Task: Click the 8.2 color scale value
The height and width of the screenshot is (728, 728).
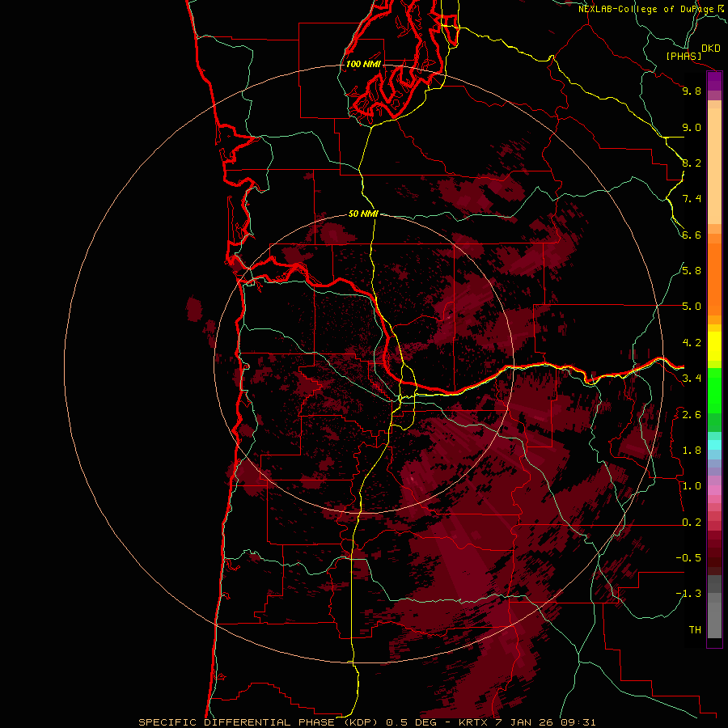Action: [x=692, y=163]
